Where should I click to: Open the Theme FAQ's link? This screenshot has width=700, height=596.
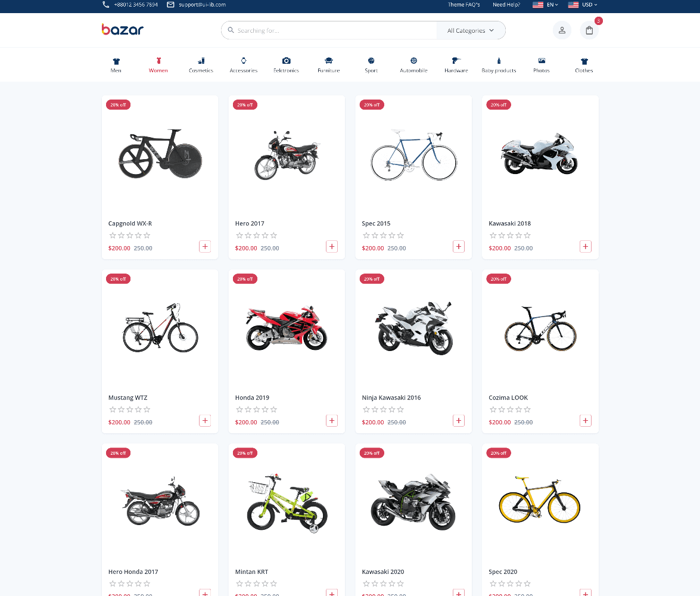pyautogui.click(x=463, y=5)
